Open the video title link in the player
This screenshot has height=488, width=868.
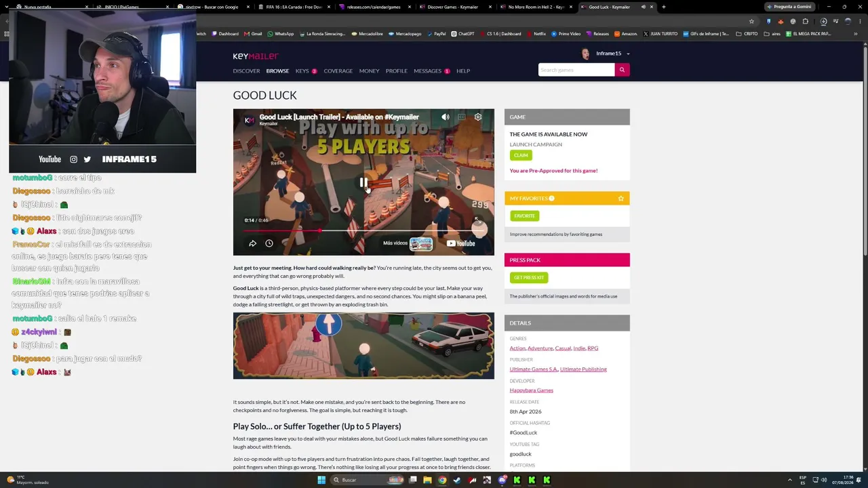pos(339,117)
